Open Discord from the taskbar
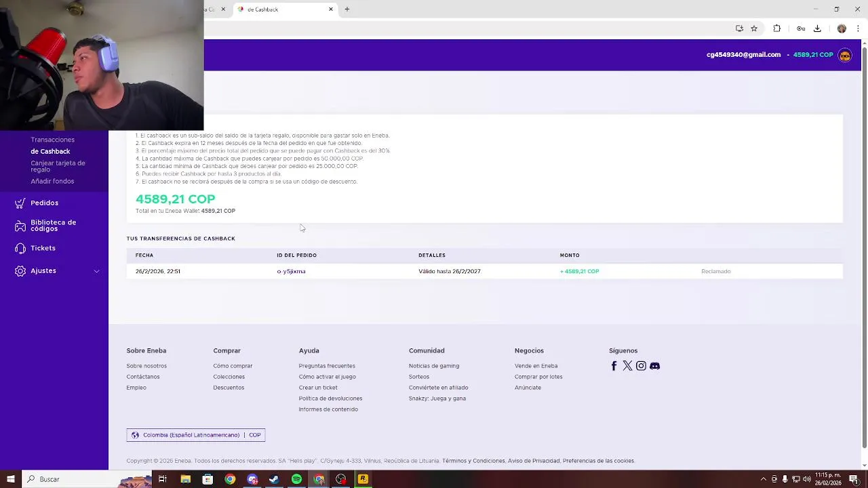The height and width of the screenshot is (488, 868). [252, 479]
